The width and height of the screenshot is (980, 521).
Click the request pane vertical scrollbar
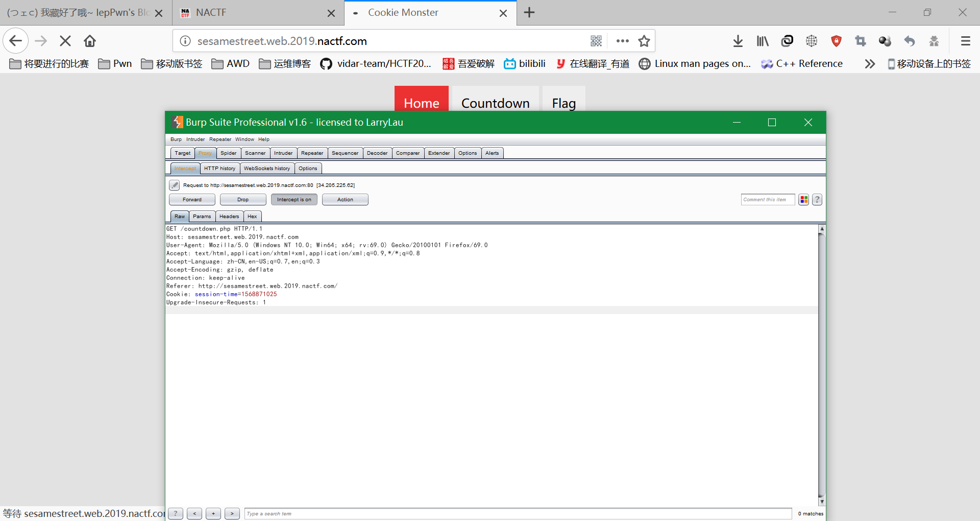coord(821,365)
